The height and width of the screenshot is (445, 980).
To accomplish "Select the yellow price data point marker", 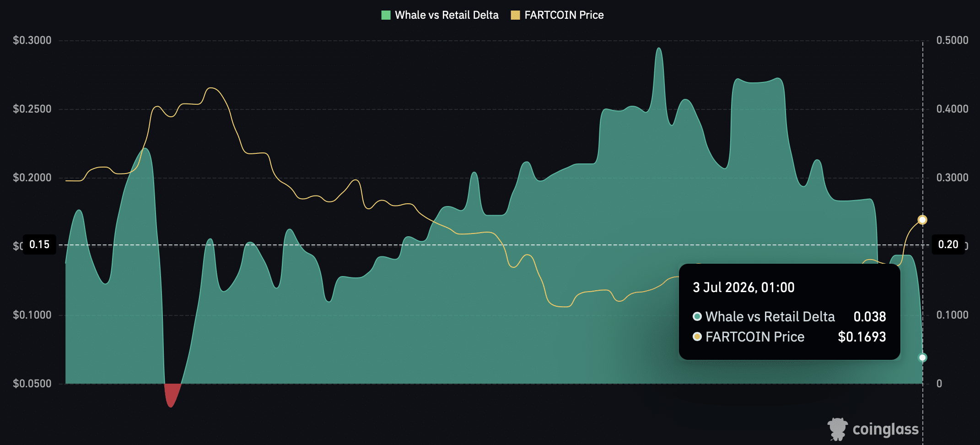I will coord(922,220).
